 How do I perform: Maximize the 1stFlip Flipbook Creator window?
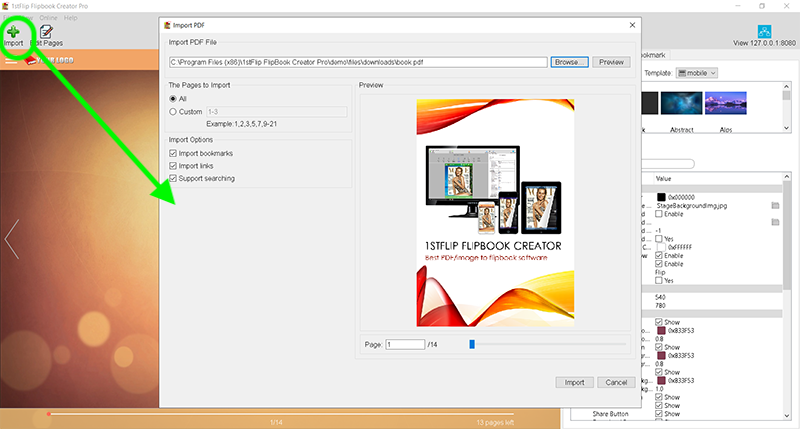(x=762, y=6)
